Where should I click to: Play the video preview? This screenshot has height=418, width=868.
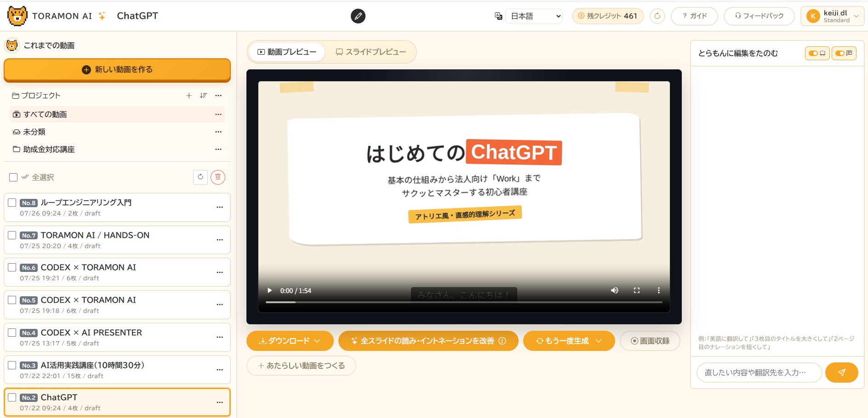click(x=270, y=290)
